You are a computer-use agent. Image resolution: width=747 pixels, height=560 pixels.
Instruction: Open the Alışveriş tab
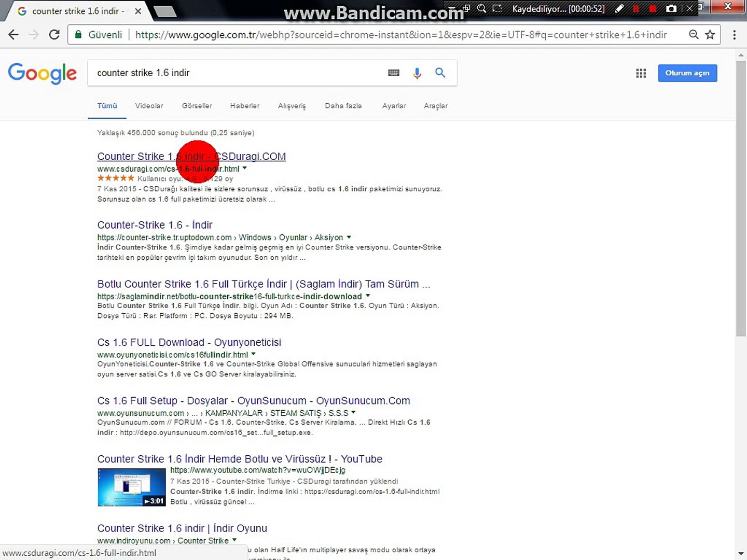point(292,106)
